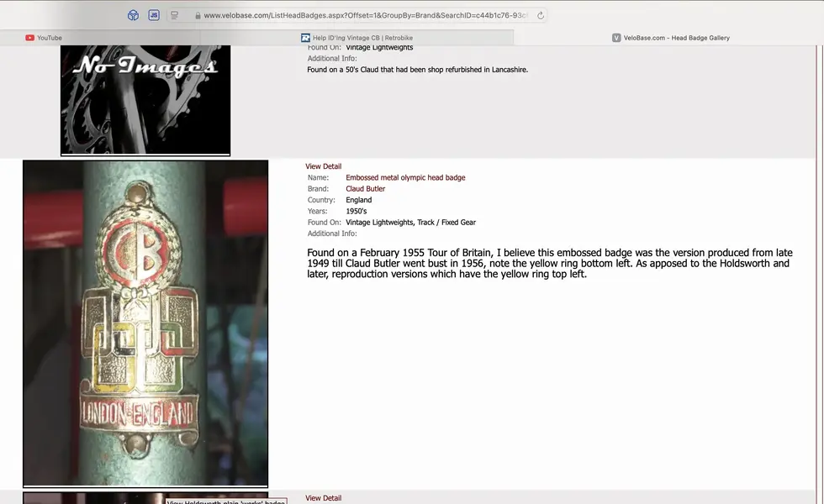Click the 'Found on a February 1955 Tour' description

point(550,263)
